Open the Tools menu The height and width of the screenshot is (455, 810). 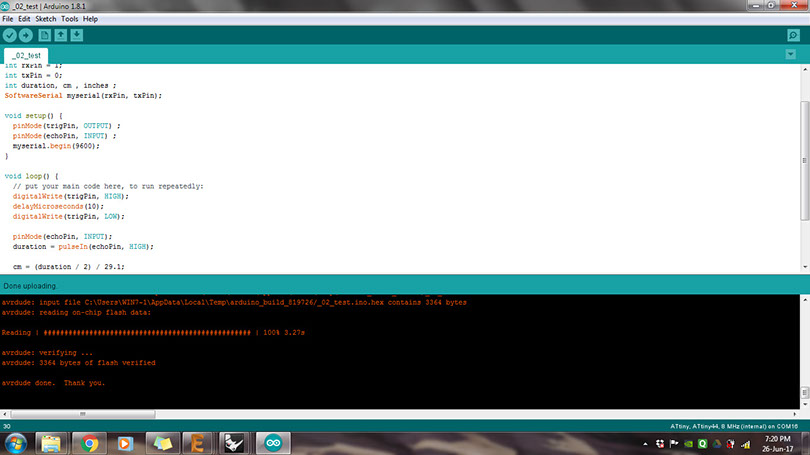coord(69,19)
